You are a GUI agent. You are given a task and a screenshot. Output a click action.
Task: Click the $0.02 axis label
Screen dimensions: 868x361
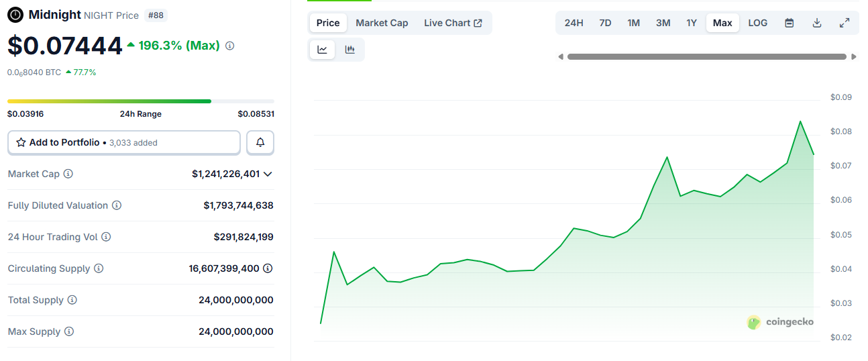(840, 338)
